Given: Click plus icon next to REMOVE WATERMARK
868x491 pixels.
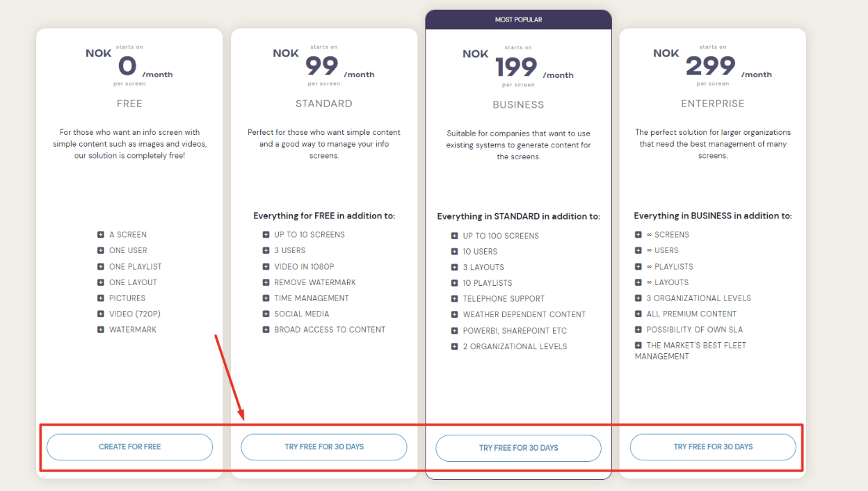Looking at the screenshot, I should pyautogui.click(x=266, y=282).
